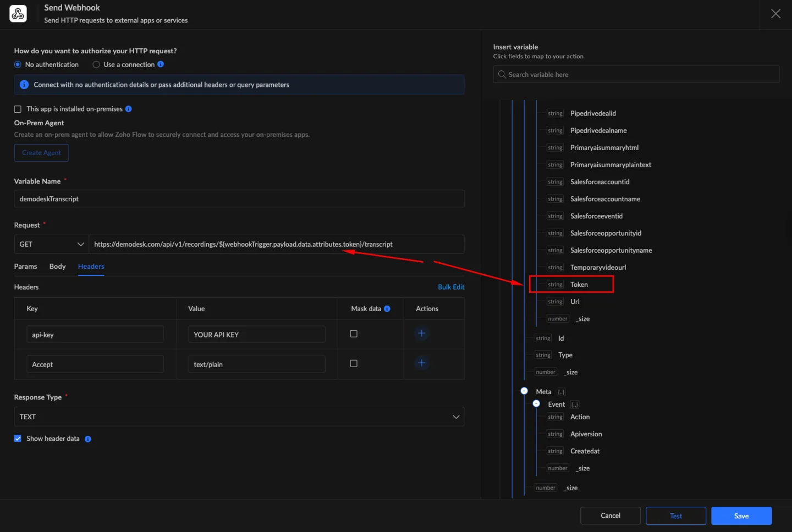Insert the Salesforceopportunityname variable
Screen dimensions: 792x532
pyautogui.click(x=611, y=250)
